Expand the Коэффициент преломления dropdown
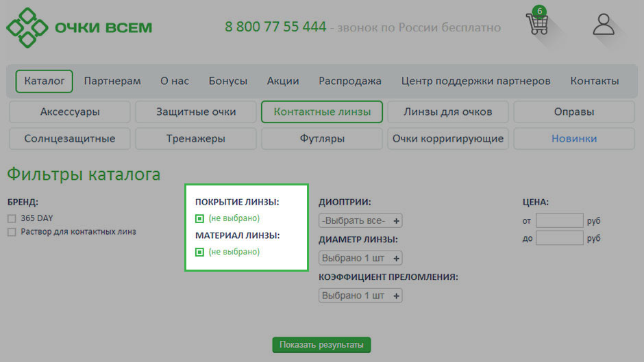This screenshot has width=644, height=362. point(360,296)
